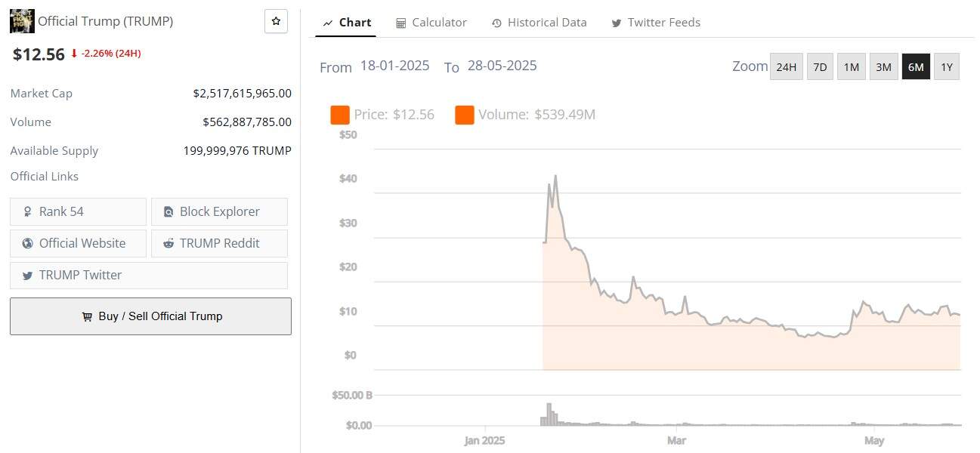Click the Market Cap label

pos(42,94)
